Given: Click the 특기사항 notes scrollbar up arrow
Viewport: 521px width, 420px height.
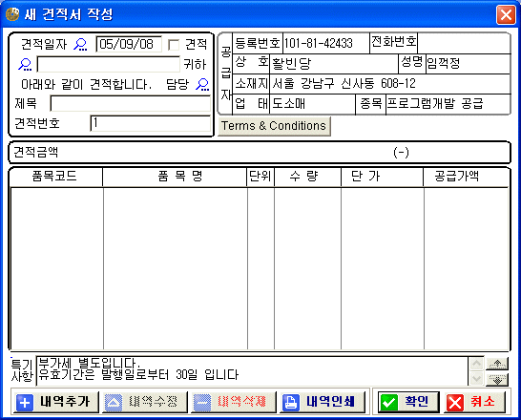Looking at the screenshot, I should (x=476, y=365).
